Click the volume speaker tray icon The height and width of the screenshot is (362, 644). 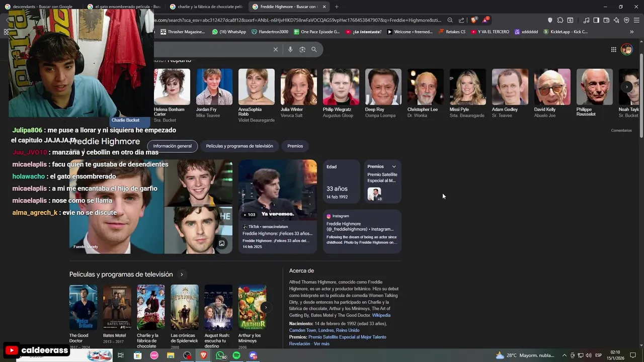point(588,355)
